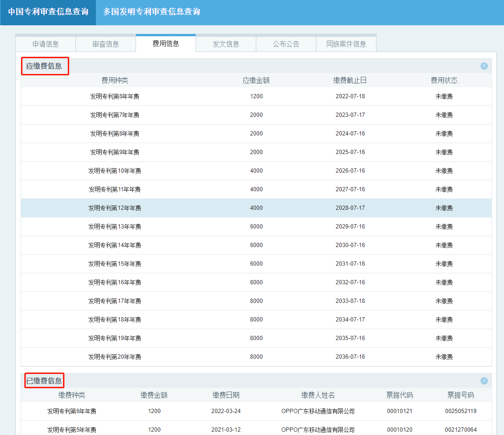Collapse the 已缴费信息 section
504x435 pixels.
[484, 381]
